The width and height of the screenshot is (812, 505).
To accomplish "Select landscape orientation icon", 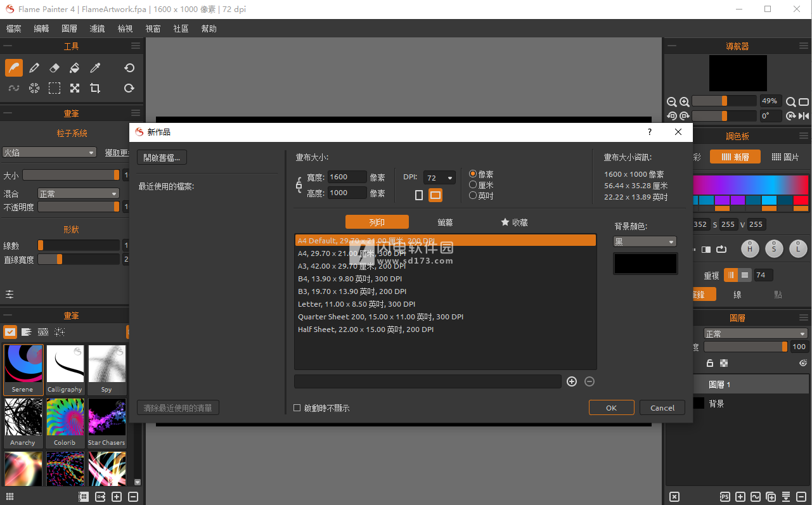I will 435,195.
